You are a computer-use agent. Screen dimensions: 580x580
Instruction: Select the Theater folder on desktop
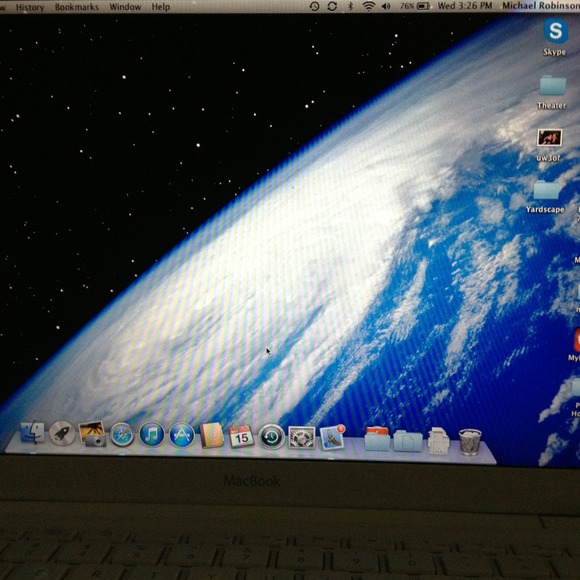552,85
